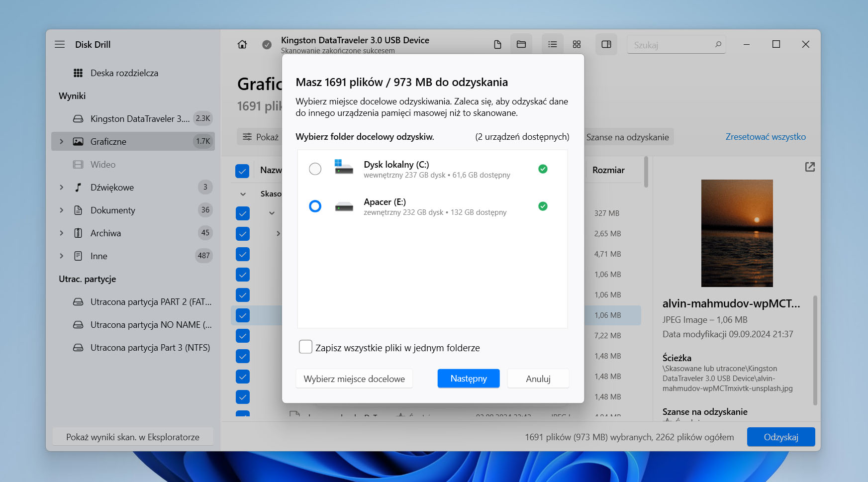
Task: Uncheck the checkbox in the highlighted 1,06 MB row
Action: click(242, 315)
